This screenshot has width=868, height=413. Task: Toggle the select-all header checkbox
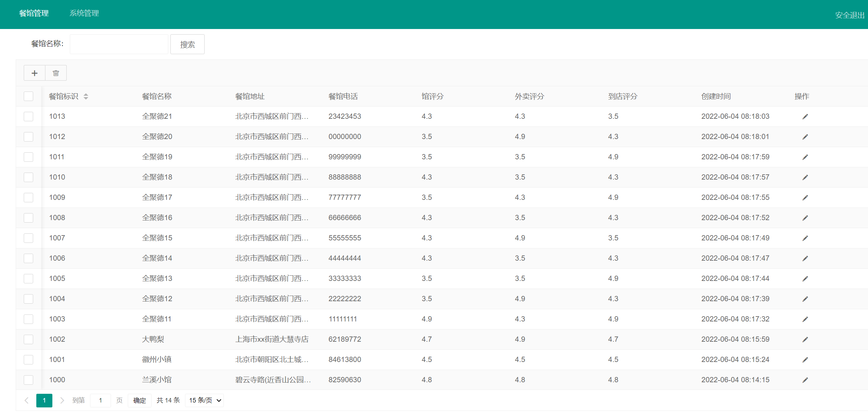point(29,96)
